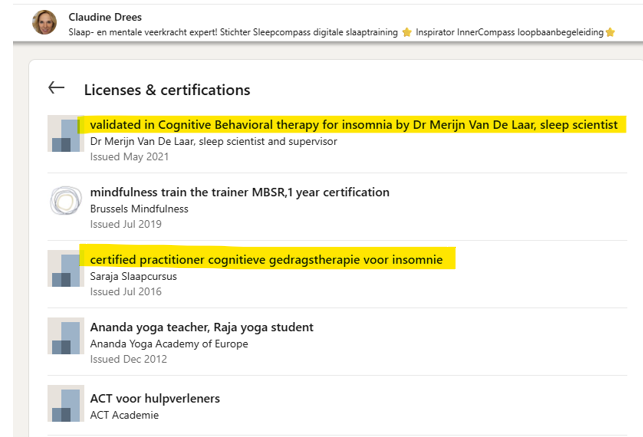The width and height of the screenshot is (643, 437).
Task: Click the Licenses & certifications heading
Action: pyautogui.click(x=167, y=90)
